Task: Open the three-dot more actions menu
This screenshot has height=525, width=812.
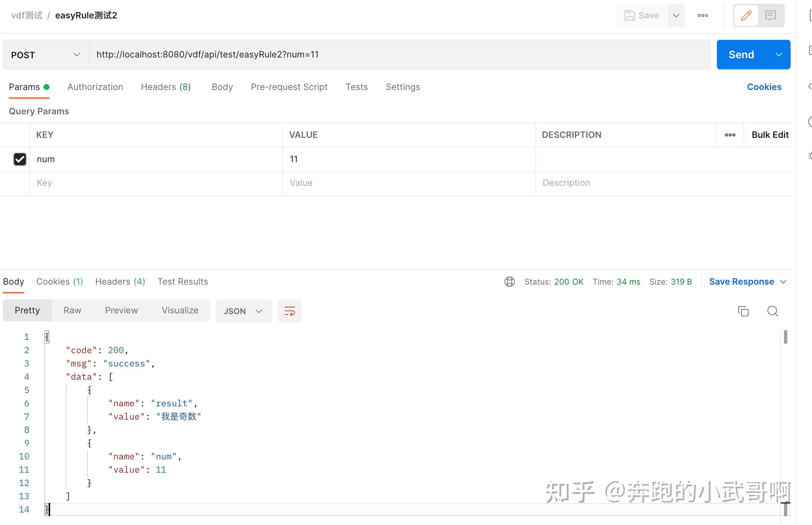Action: 702,15
